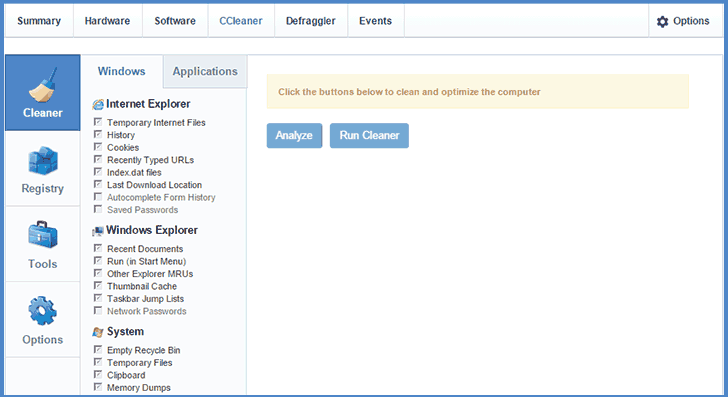728x397 pixels.
Task: Uncheck Last Download Location
Action: pyautogui.click(x=98, y=184)
